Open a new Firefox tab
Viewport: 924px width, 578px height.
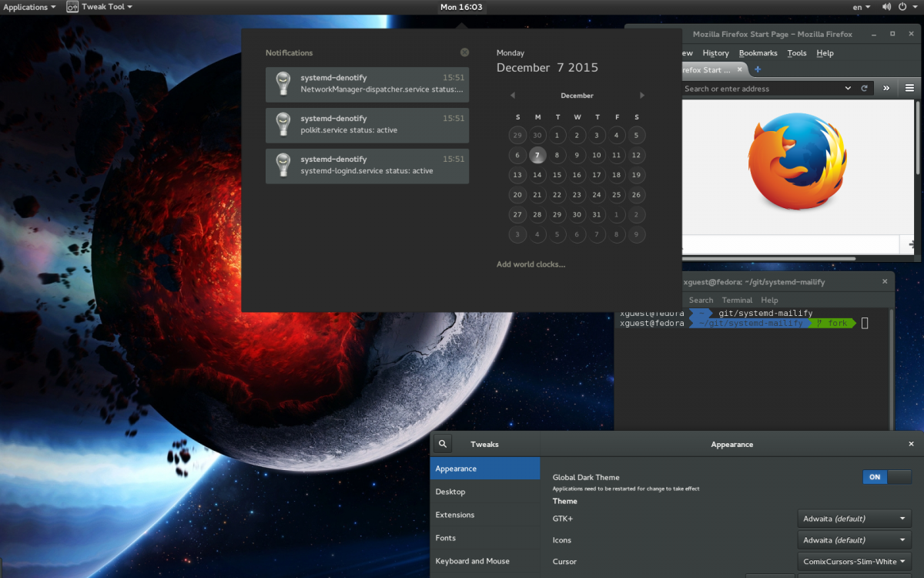coord(758,69)
